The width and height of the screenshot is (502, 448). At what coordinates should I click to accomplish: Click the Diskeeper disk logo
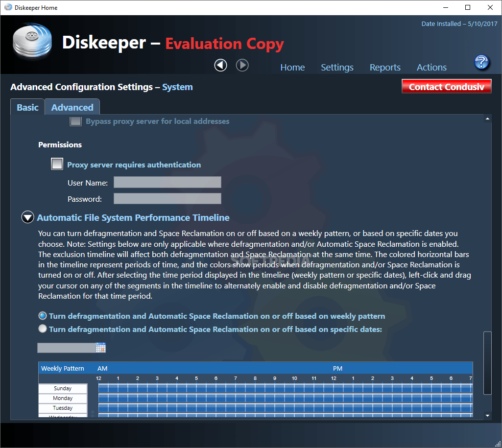[31, 42]
